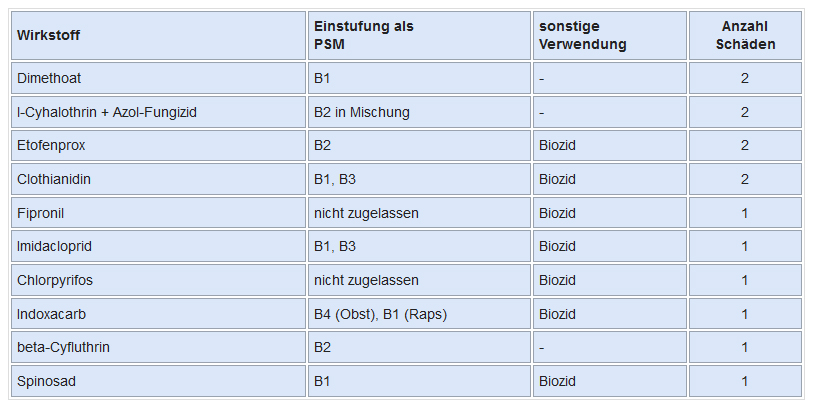Click the Indoxacarb cell

51,314
